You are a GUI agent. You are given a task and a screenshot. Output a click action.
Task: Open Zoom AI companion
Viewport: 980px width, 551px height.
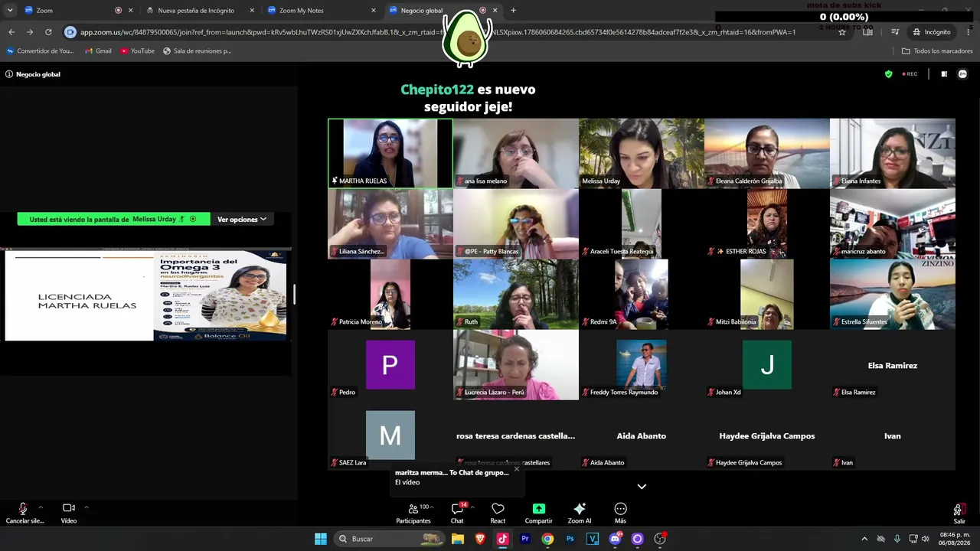(x=580, y=513)
